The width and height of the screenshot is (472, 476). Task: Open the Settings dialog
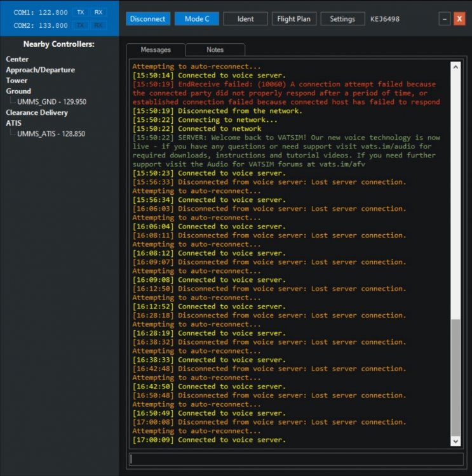(x=342, y=19)
